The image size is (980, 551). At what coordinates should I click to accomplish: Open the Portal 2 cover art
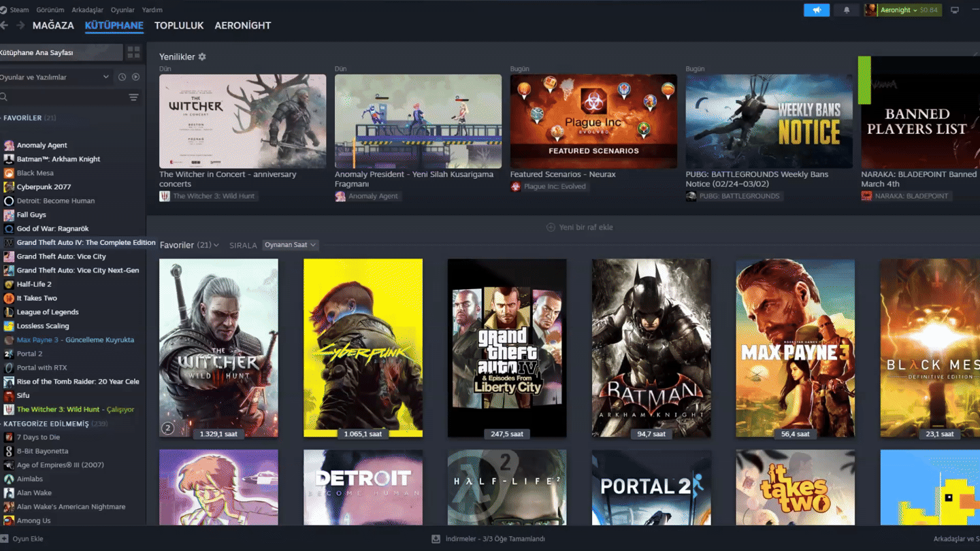(x=651, y=487)
